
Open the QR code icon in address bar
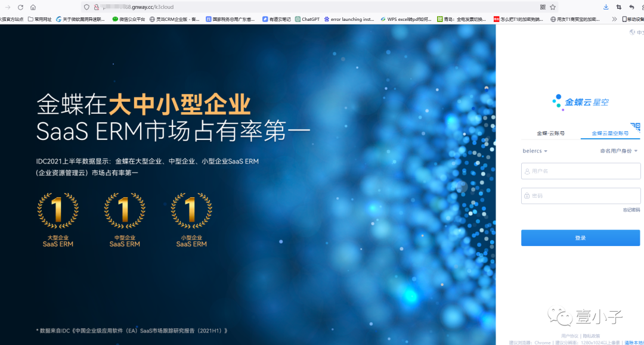tap(543, 7)
